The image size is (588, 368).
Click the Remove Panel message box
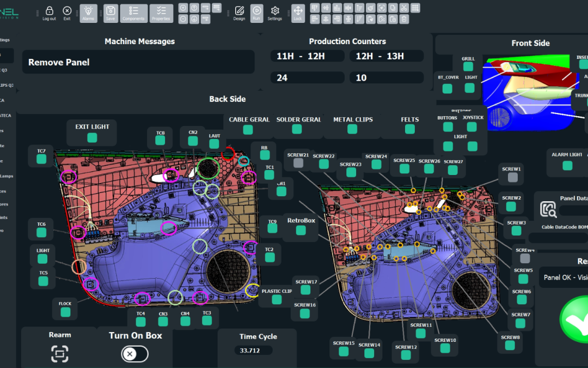tap(138, 62)
